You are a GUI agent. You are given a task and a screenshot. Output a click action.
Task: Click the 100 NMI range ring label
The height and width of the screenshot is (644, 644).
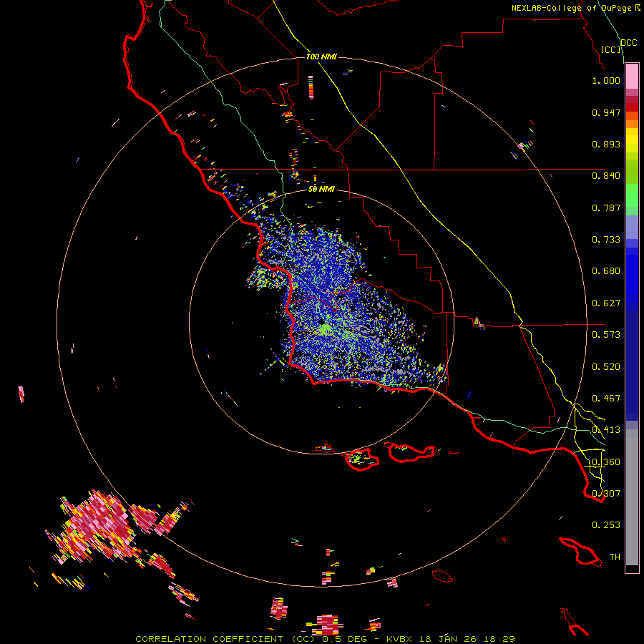(x=321, y=57)
